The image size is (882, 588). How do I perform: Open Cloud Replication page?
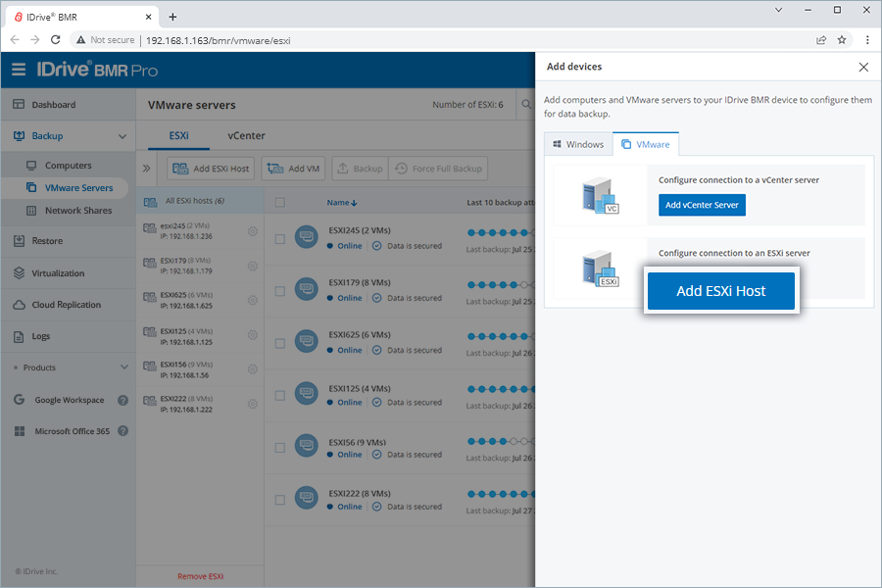pos(66,305)
